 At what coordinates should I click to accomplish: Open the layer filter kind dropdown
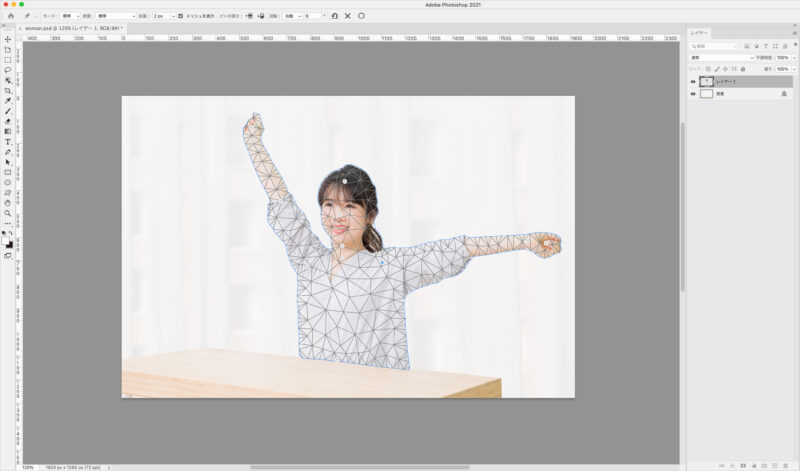[713, 46]
